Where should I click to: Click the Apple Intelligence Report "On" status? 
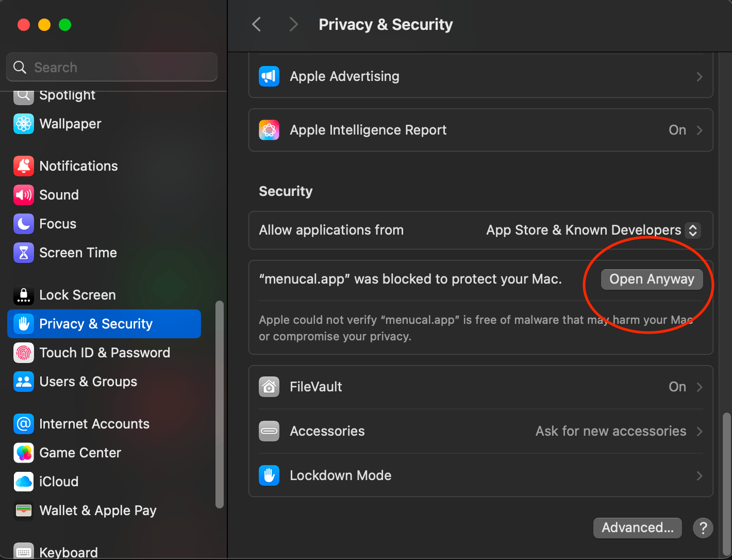677,130
